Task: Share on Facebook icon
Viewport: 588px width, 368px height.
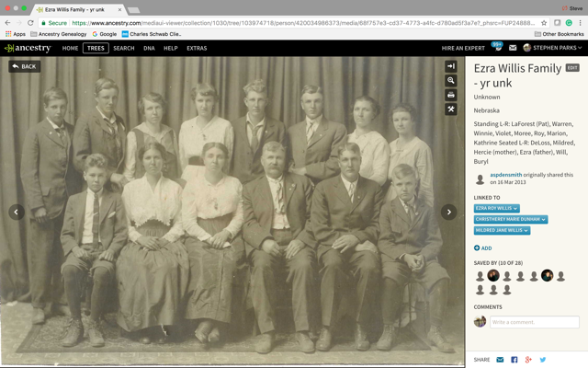Action: point(514,360)
